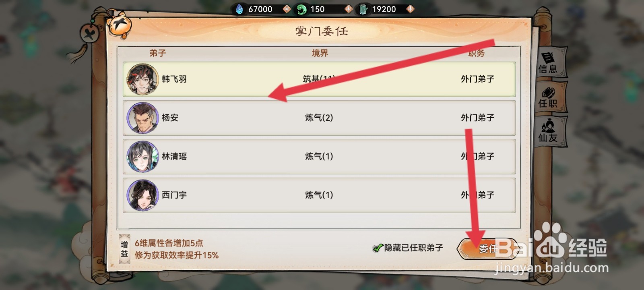644x290 pixels.
Task: Click 西门宇's portrait avatar
Action: pyautogui.click(x=142, y=195)
